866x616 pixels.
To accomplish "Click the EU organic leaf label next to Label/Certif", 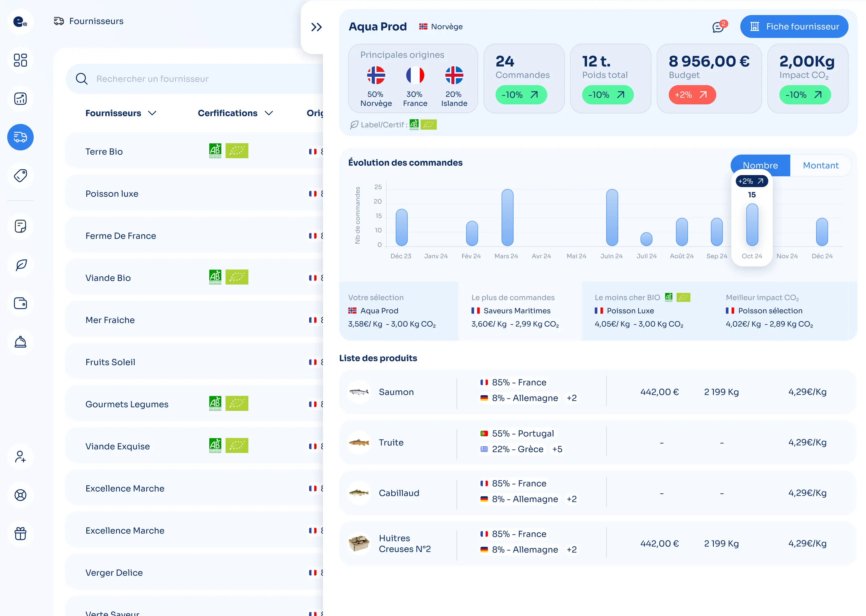I will point(428,125).
